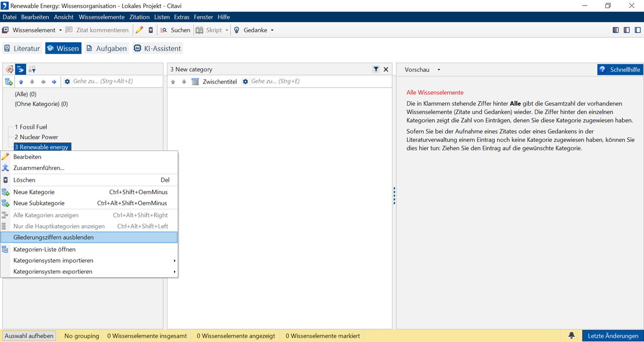Click the blue move-up arrow for categories
This screenshot has width=644, height=342.
[21, 82]
